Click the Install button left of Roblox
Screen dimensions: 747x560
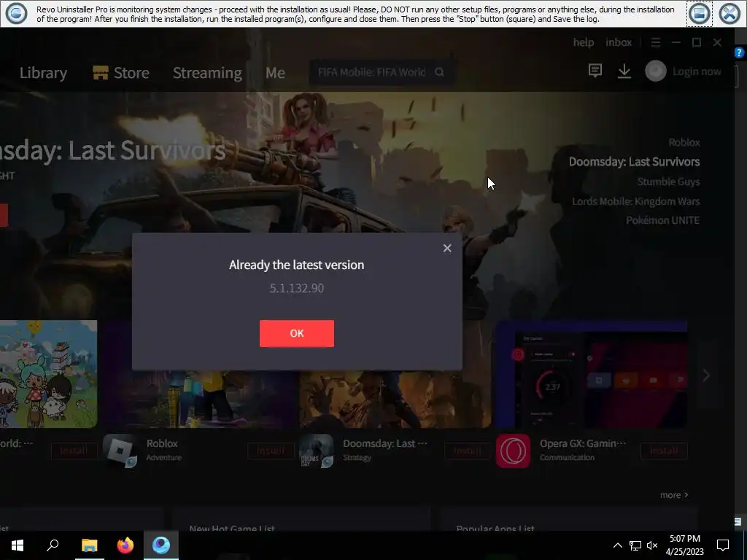click(74, 451)
